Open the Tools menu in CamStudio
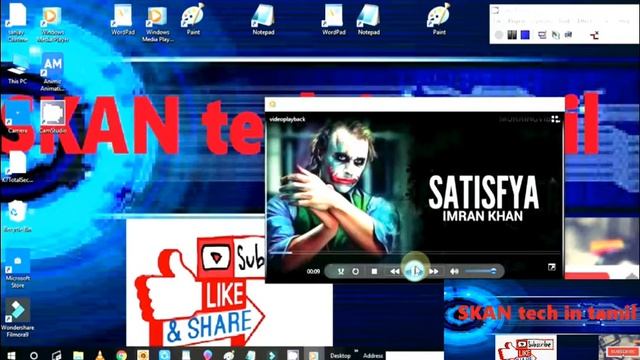 point(564,21)
